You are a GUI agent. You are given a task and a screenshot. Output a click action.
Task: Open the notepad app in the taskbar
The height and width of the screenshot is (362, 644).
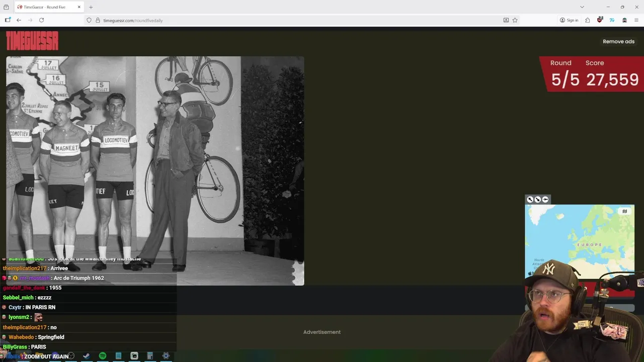pos(118,356)
